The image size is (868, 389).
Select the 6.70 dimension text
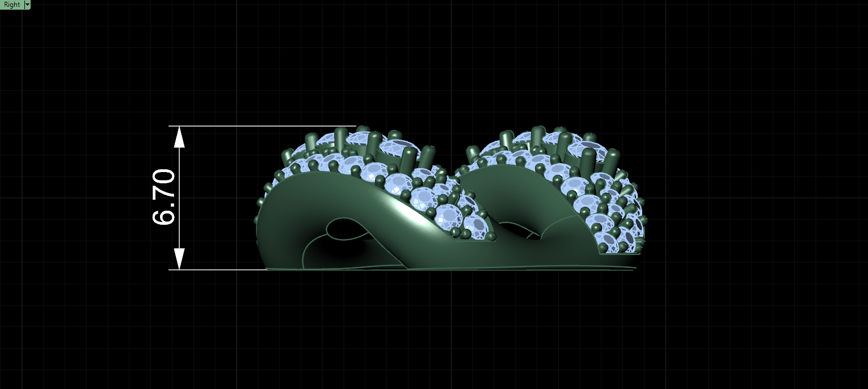pos(165,197)
